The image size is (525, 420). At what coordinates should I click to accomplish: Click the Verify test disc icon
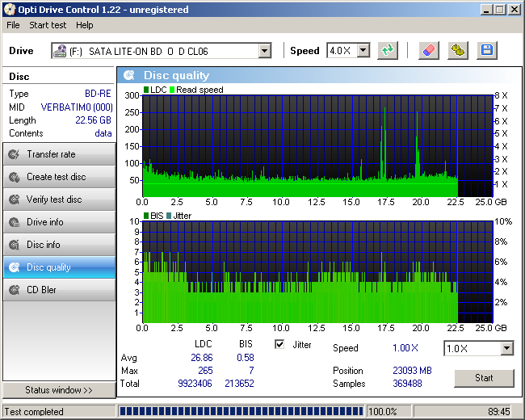tap(14, 199)
